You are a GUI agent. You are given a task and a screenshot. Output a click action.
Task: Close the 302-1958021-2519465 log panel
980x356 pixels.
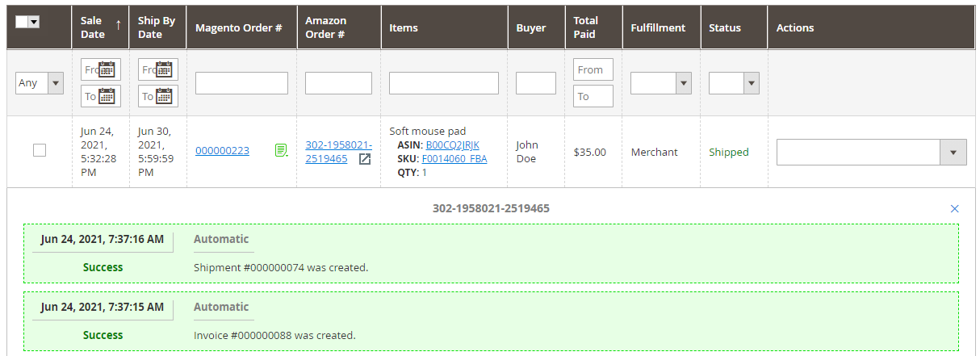pyautogui.click(x=955, y=209)
